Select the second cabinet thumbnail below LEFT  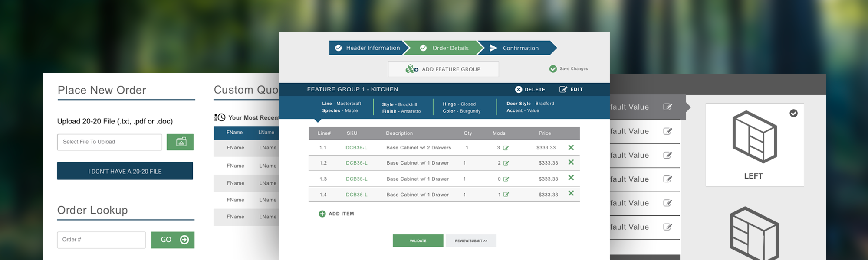pos(754,234)
